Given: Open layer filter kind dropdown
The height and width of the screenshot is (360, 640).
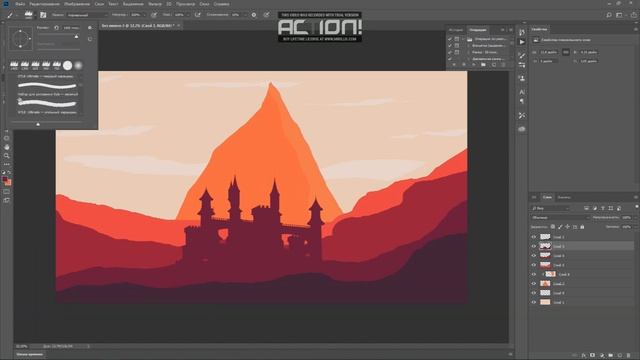Looking at the screenshot, I should tap(551, 208).
